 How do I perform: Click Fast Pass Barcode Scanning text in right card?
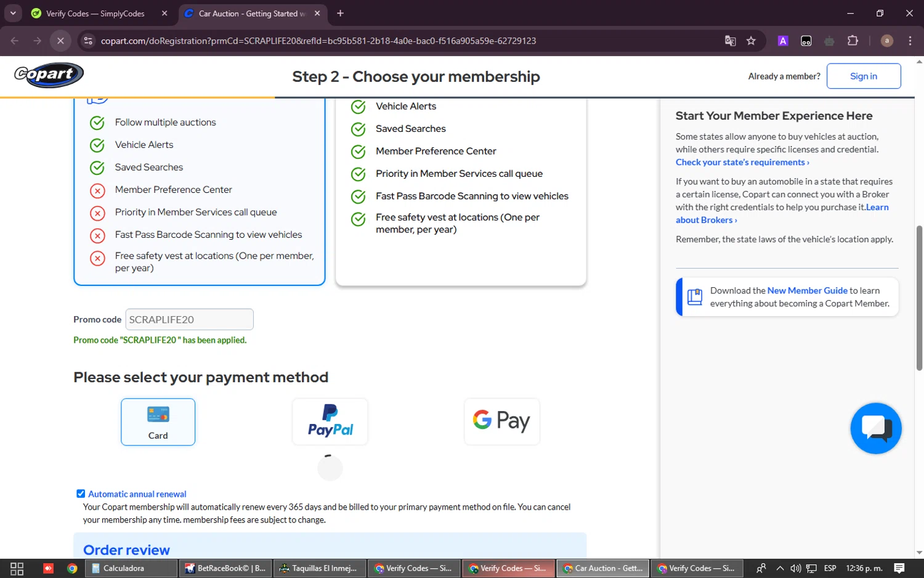pos(472,196)
